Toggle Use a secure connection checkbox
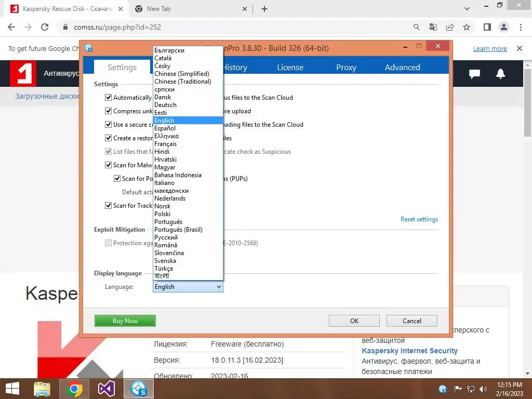532x399 pixels. click(108, 125)
